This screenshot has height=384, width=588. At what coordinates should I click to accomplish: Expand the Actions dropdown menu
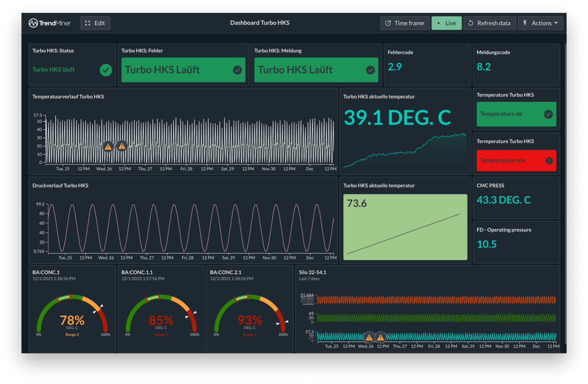(540, 23)
